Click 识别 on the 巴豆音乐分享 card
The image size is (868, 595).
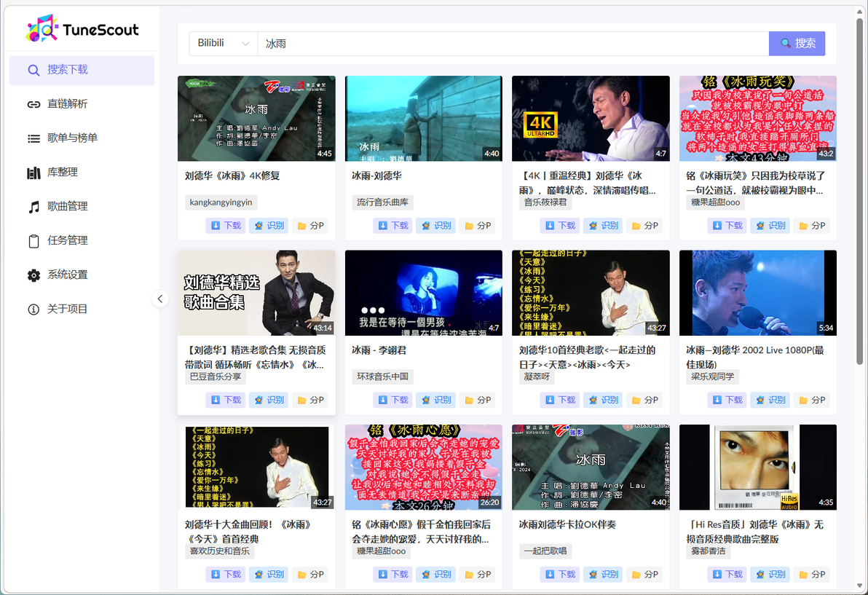click(269, 400)
